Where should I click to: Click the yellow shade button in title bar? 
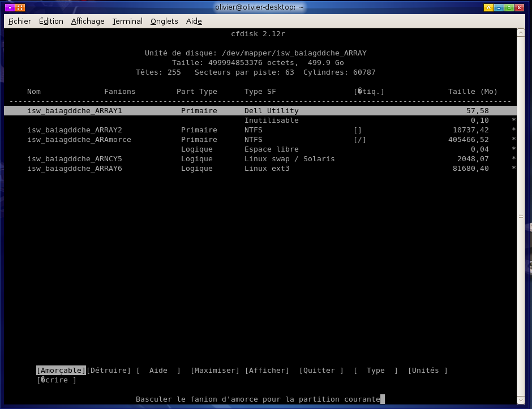click(488, 7)
